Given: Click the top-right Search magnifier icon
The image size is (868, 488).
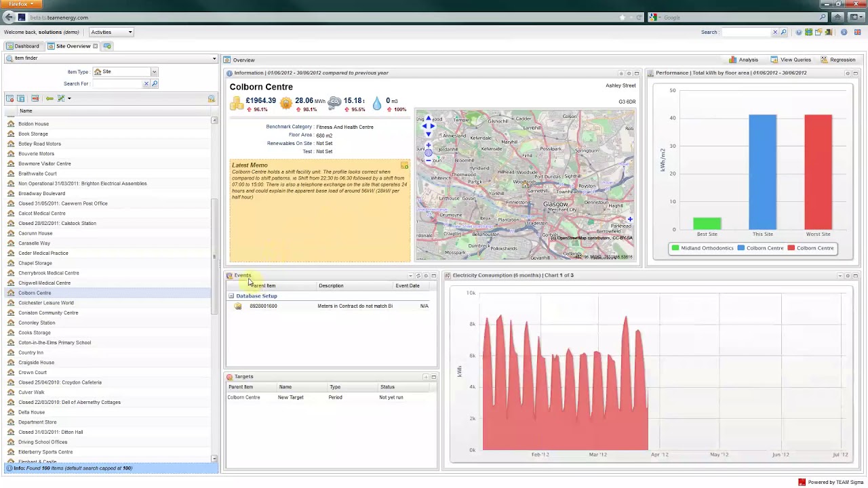Looking at the screenshot, I should [784, 32].
